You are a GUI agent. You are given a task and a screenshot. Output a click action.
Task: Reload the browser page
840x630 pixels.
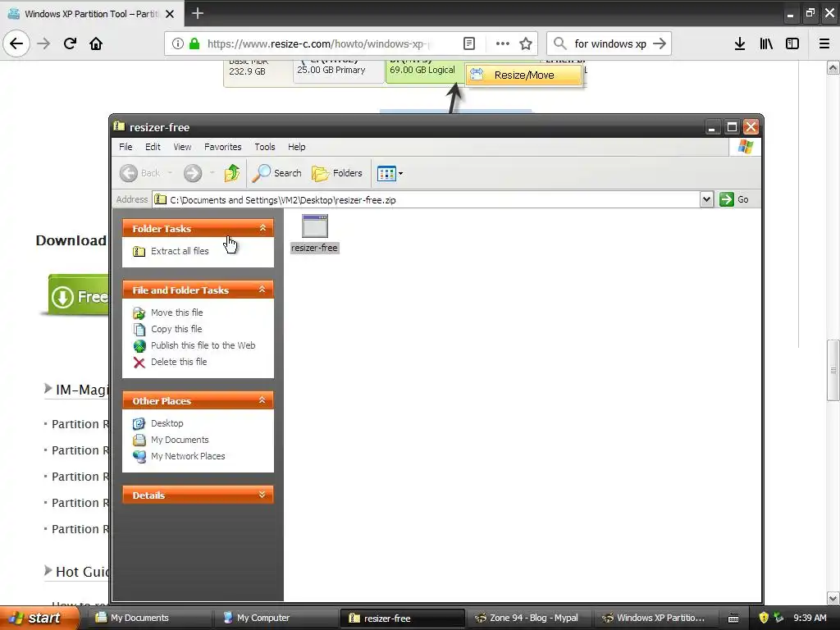70,43
